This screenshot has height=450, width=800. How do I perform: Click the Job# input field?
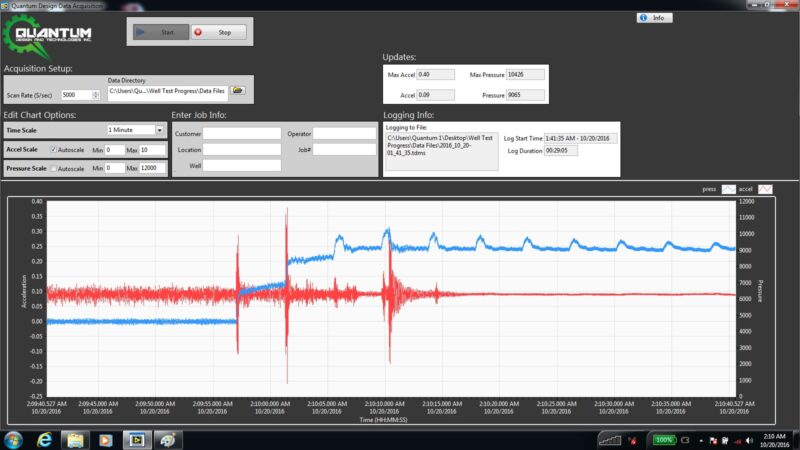(x=344, y=149)
